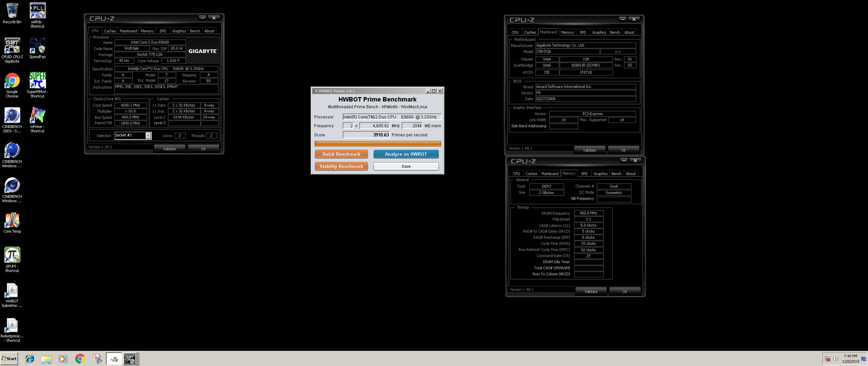The width and height of the screenshot is (868, 366).
Task: Click Validate in Mainboard CPU-Z window
Action: pos(590,150)
